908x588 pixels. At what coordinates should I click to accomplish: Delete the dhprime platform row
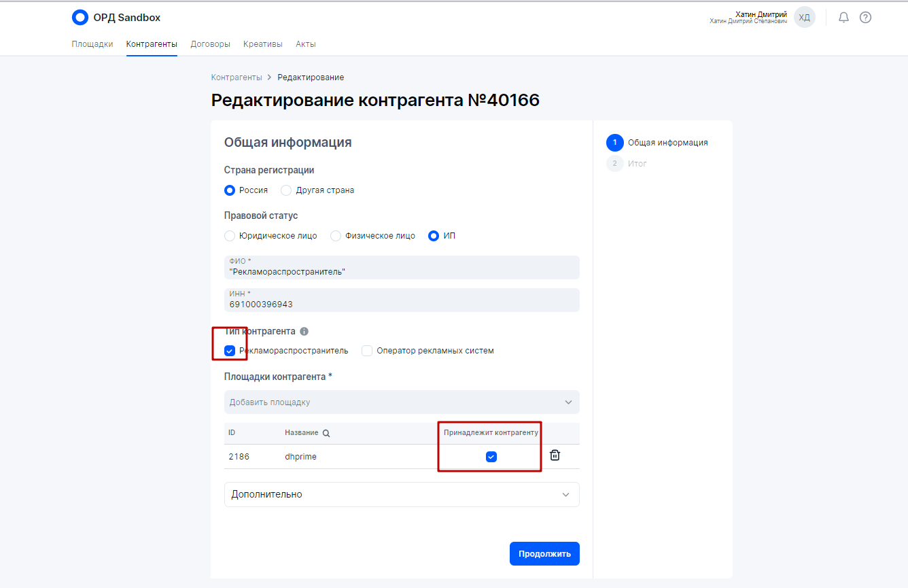pos(555,455)
